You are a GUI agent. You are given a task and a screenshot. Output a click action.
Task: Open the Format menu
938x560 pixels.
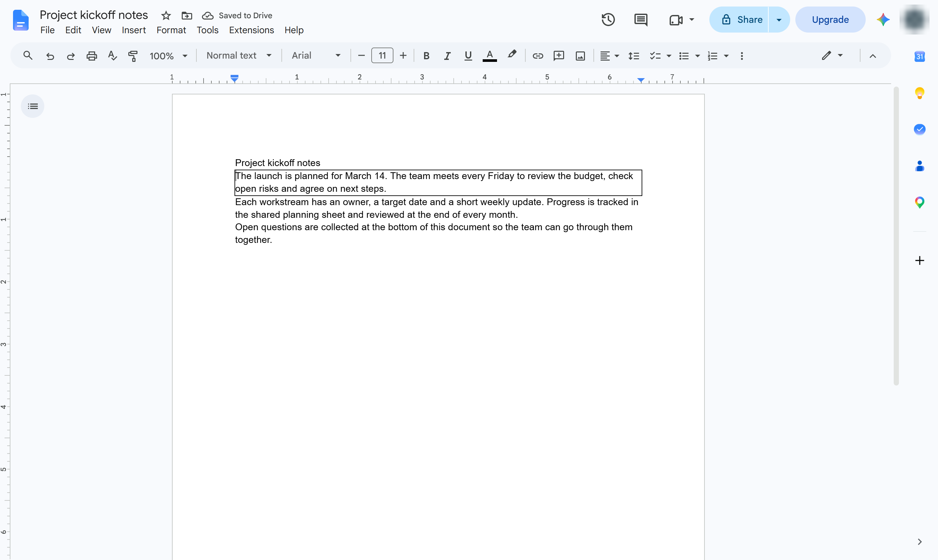(x=171, y=30)
